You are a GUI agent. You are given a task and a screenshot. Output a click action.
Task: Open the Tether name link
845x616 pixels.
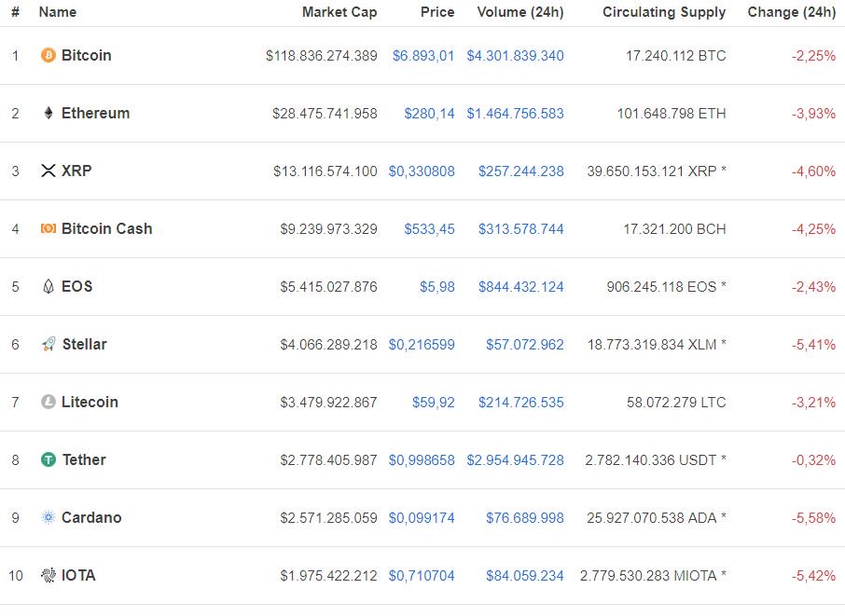tap(84, 459)
